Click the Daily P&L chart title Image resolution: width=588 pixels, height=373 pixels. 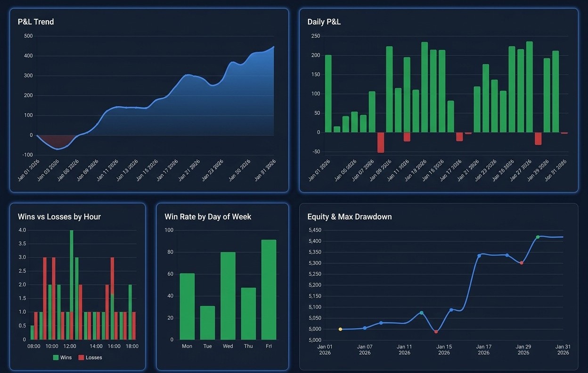[325, 22]
